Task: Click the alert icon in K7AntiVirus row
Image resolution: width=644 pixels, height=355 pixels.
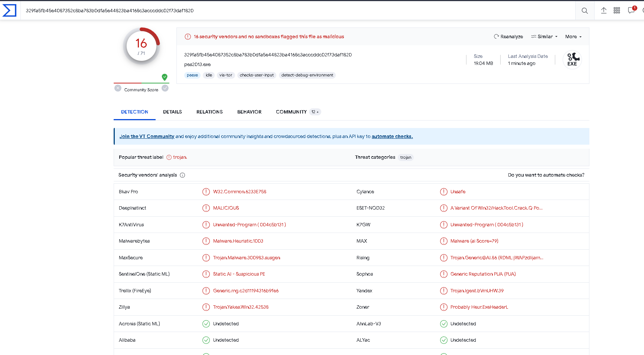Action: pos(206,225)
